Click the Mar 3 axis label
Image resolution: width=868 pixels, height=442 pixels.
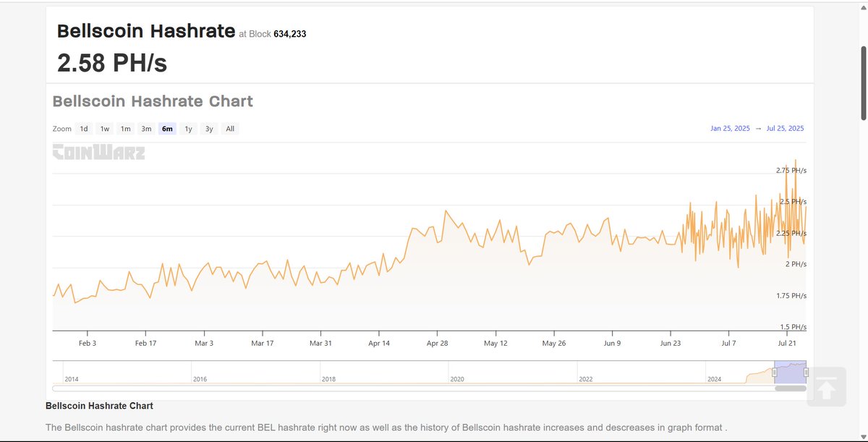click(204, 343)
